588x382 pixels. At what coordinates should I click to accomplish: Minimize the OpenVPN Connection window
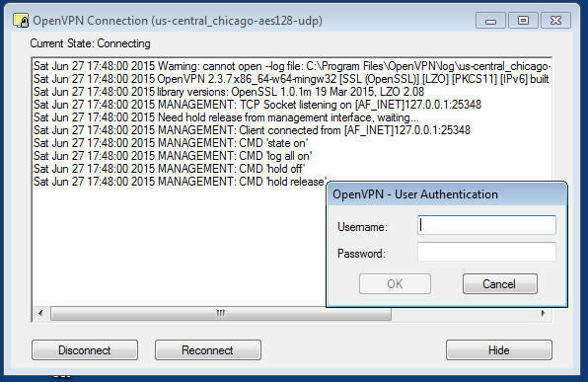click(490, 21)
